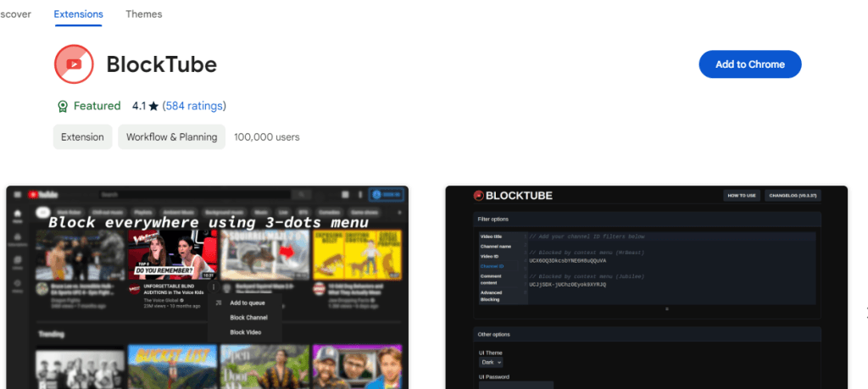Click the 100,000 users text
The width and height of the screenshot is (868, 389).
pos(267,136)
